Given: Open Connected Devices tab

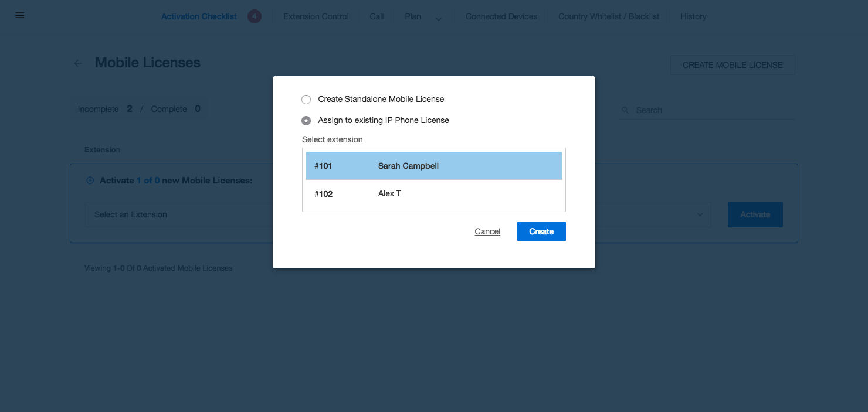Looking at the screenshot, I should [x=501, y=16].
